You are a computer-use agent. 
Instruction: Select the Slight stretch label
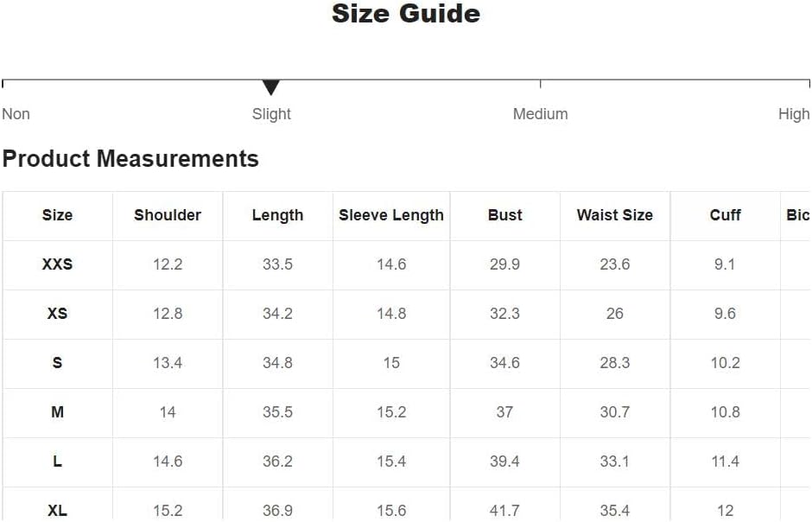point(271,114)
